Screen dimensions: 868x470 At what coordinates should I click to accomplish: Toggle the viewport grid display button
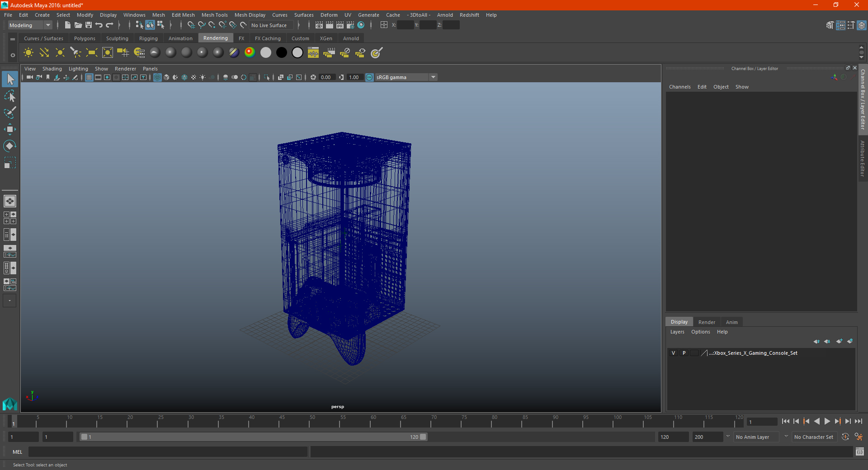click(x=89, y=77)
